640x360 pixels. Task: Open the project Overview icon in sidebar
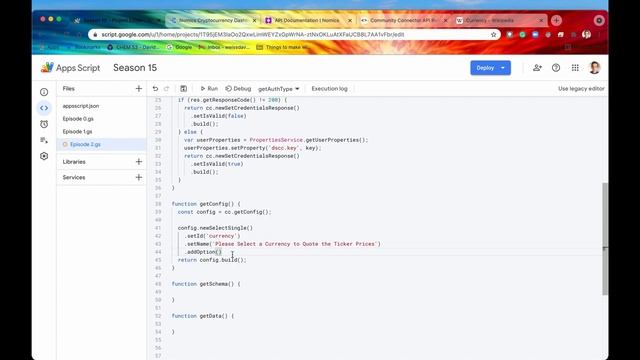[44, 92]
